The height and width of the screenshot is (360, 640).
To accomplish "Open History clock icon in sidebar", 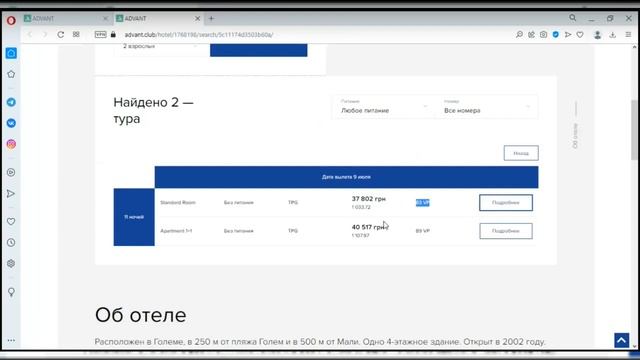I will (11, 242).
